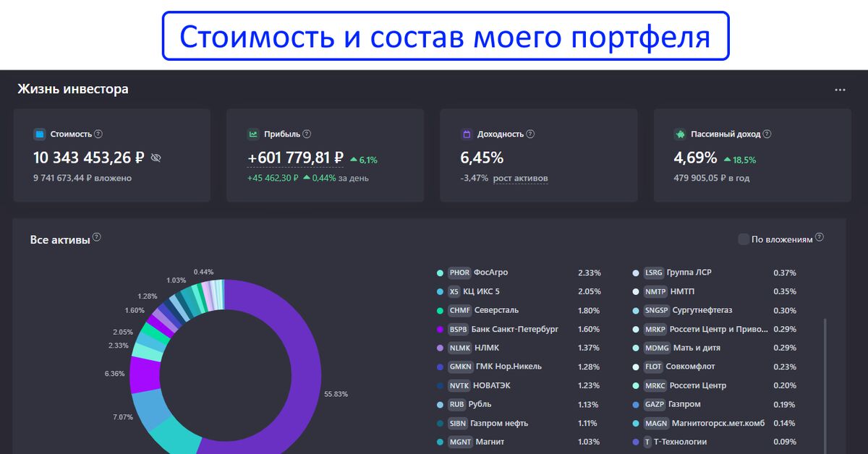Screen dimensions: 868x454
Task: Open the three-dots menu beside Жизнь инвестора
Action: [x=840, y=90]
